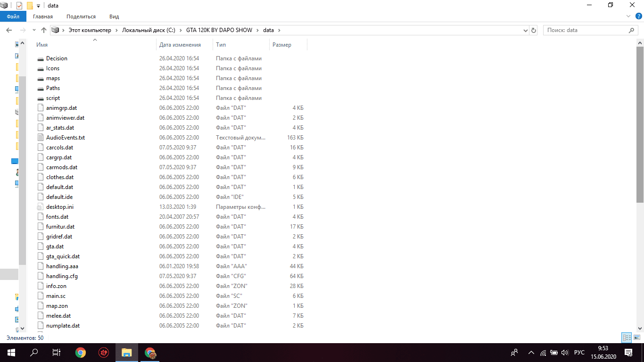The height and width of the screenshot is (362, 644).
Task: Expand the ribbon with the chevron
Action: 628,16
